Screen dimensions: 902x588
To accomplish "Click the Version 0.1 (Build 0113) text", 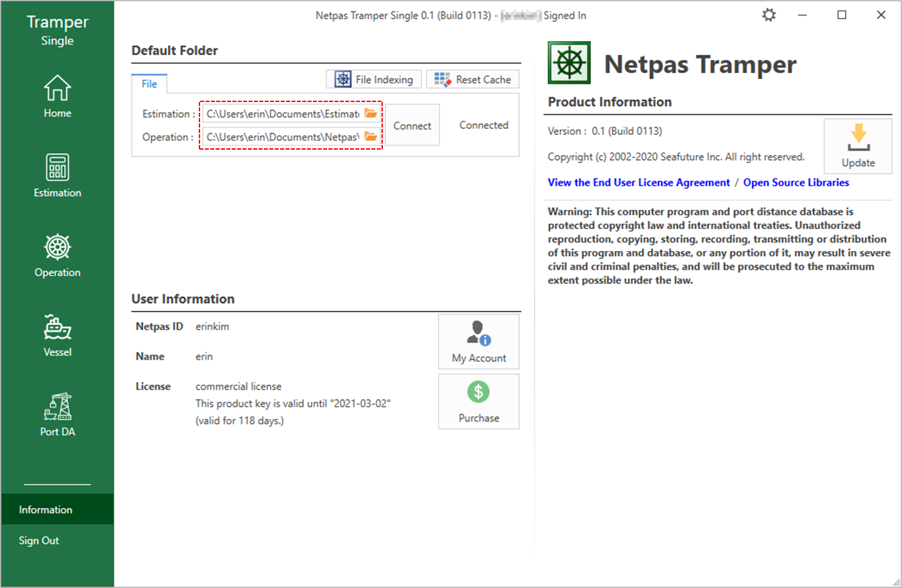I will pos(604,131).
